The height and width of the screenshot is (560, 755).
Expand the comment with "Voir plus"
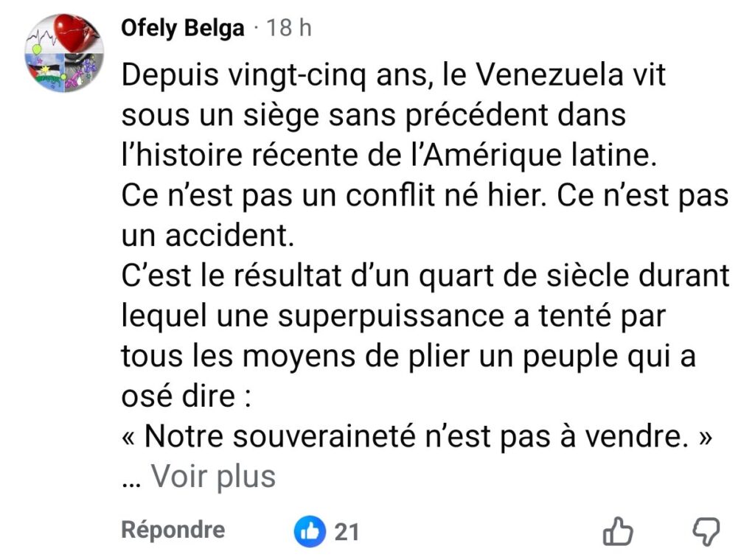(x=213, y=477)
